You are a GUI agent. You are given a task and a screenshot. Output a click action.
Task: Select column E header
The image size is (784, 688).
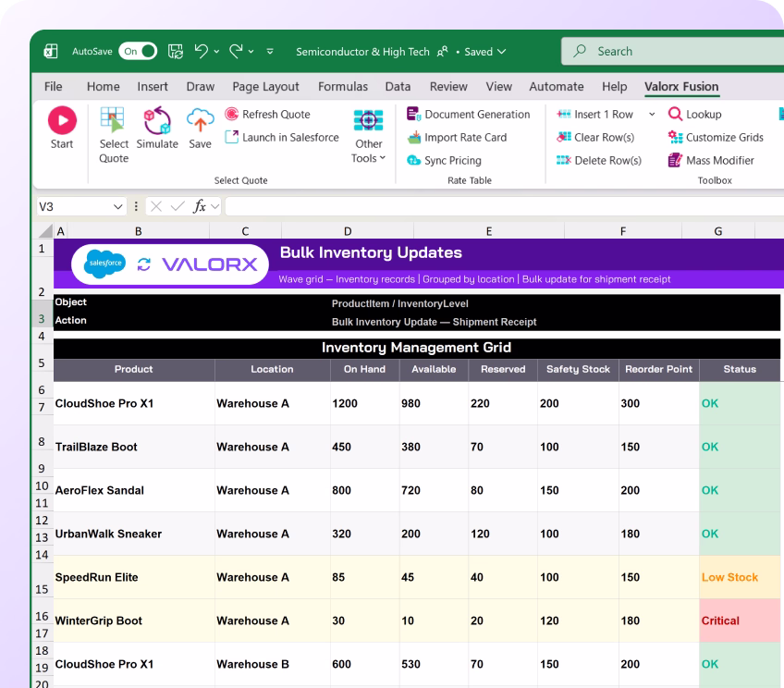coord(489,231)
